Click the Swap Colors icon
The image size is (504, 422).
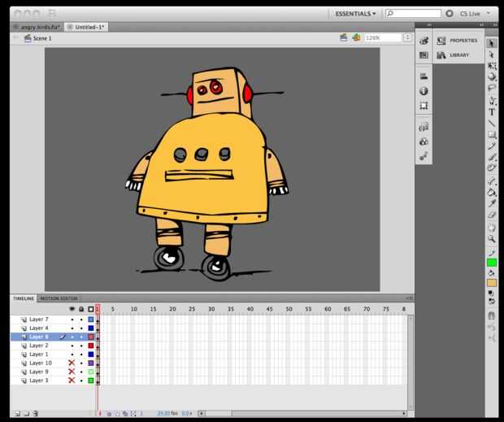point(492,301)
